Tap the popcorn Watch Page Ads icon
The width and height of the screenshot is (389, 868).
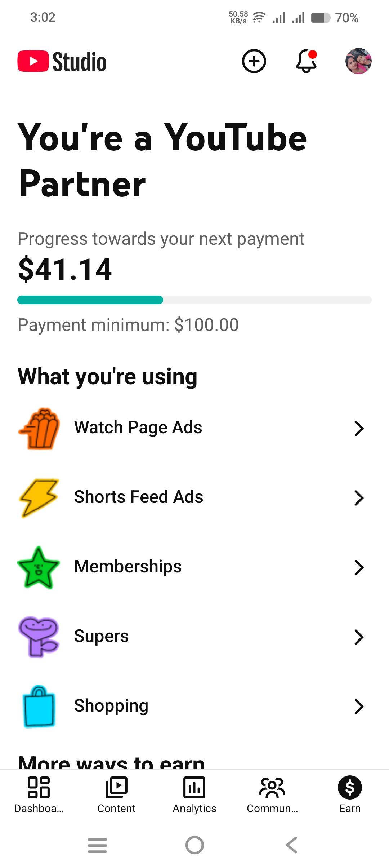click(x=39, y=428)
